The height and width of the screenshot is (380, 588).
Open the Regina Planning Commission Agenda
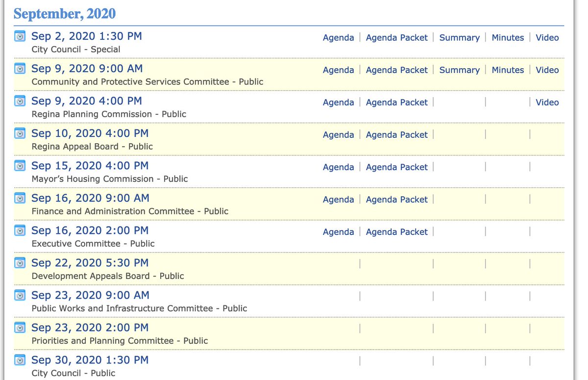pyautogui.click(x=338, y=102)
